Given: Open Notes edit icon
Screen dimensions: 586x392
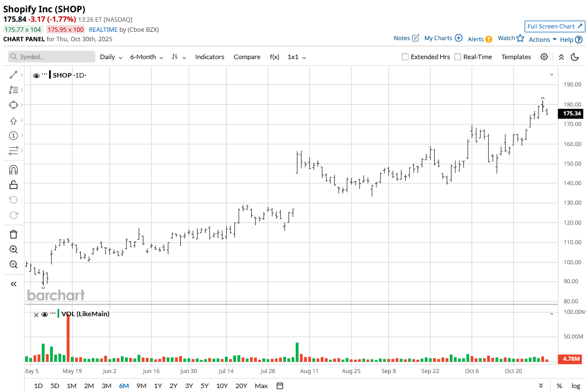Looking at the screenshot, I should click(416, 38).
